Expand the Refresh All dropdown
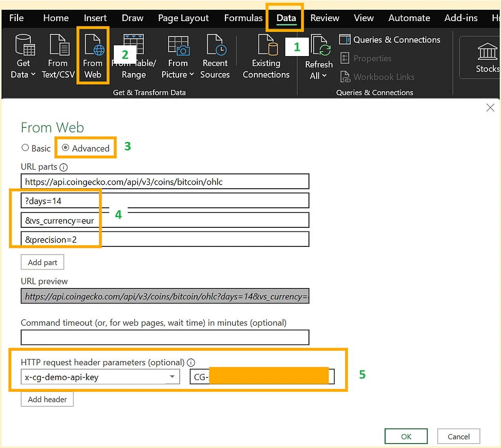The width and height of the screenshot is (501, 448). [x=324, y=76]
